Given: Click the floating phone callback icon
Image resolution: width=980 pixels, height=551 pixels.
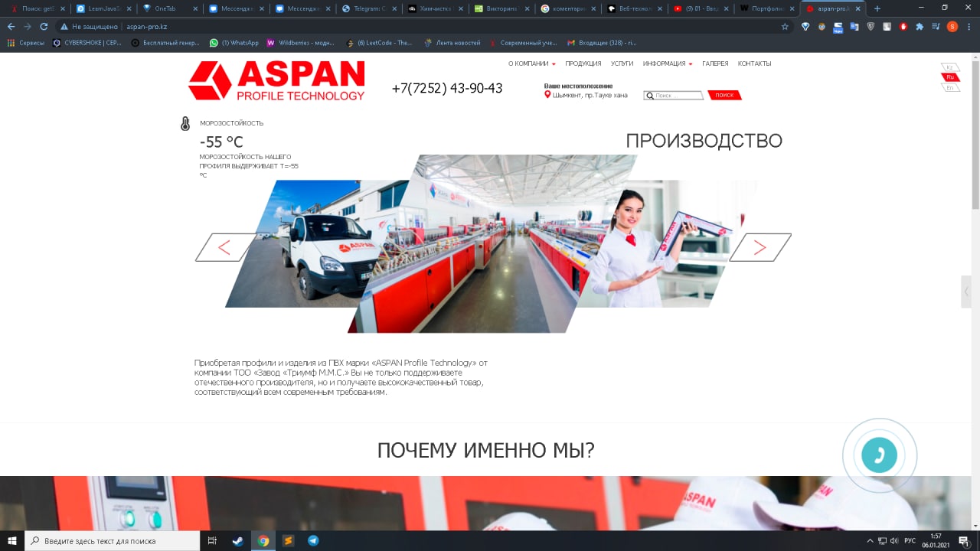Looking at the screenshot, I should click(879, 455).
